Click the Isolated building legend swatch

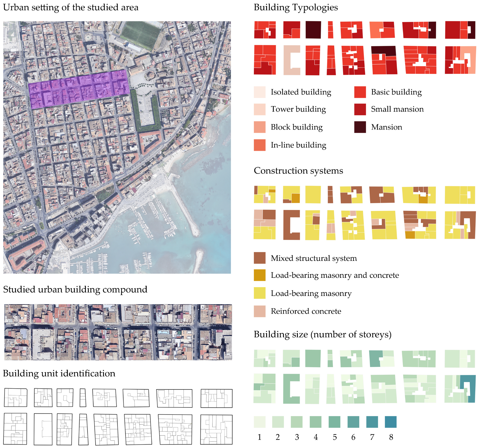click(259, 92)
